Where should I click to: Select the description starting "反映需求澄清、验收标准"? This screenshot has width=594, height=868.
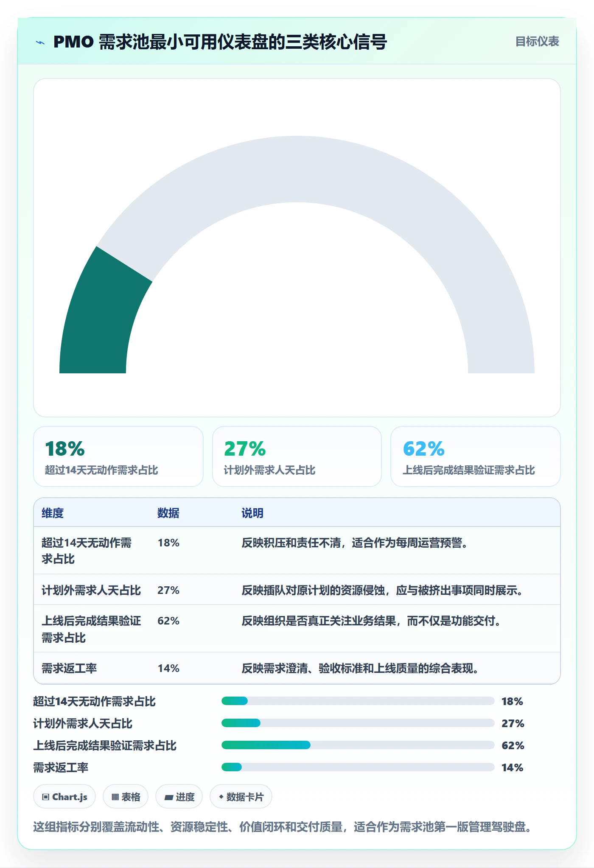[x=361, y=668]
